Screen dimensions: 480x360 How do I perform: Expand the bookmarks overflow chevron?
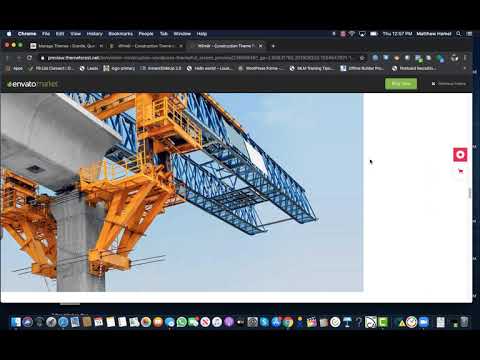pos(465,68)
